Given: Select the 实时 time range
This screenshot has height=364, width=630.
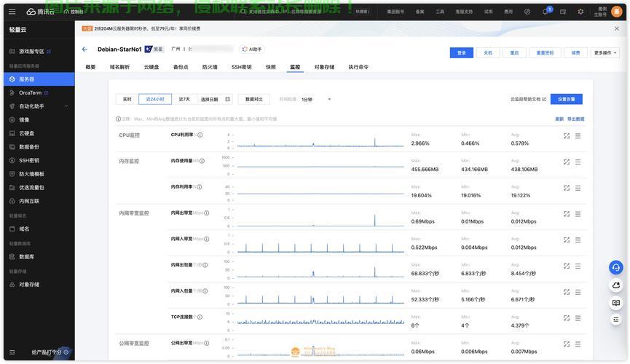Looking at the screenshot, I should click(127, 99).
